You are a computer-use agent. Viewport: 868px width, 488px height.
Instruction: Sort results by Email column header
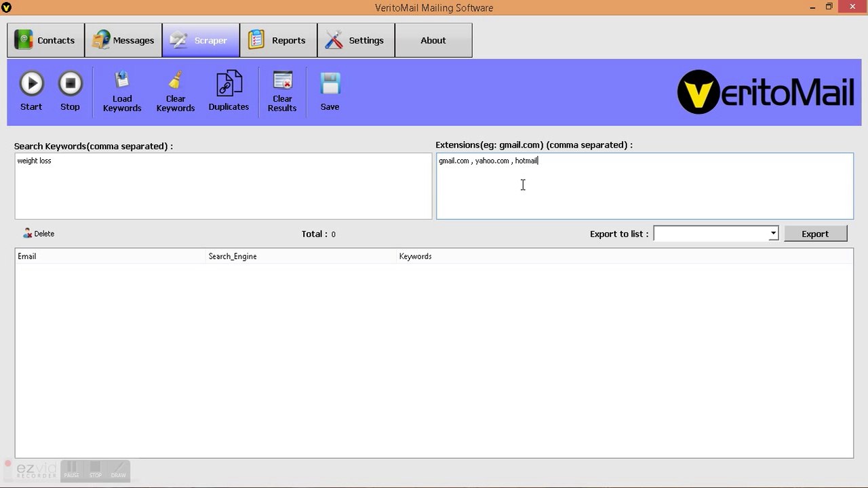[111, 256]
